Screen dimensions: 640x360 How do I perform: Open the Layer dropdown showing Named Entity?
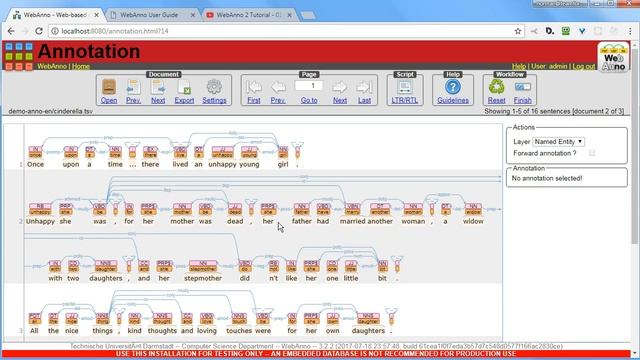tap(558, 142)
